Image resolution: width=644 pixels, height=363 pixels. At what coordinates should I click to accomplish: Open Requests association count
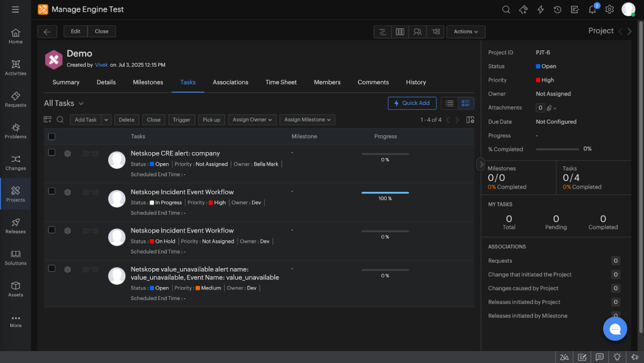pos(615,260)
